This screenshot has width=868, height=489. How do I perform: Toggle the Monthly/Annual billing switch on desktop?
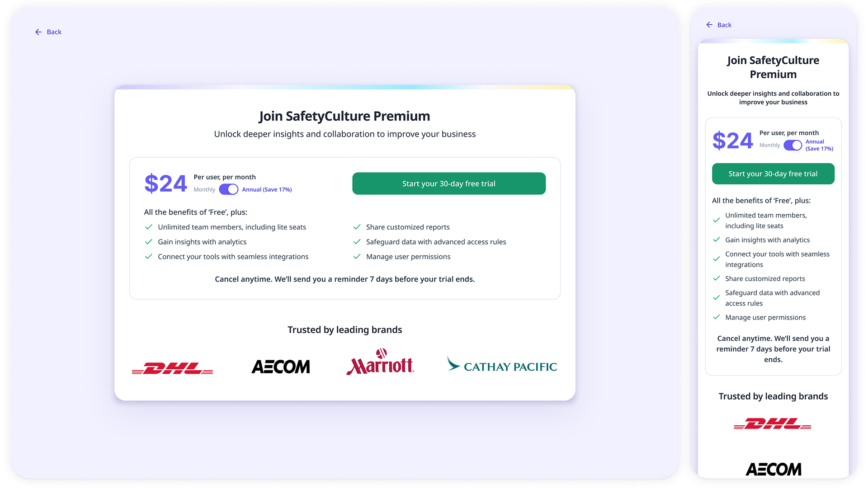click(229, 189)
